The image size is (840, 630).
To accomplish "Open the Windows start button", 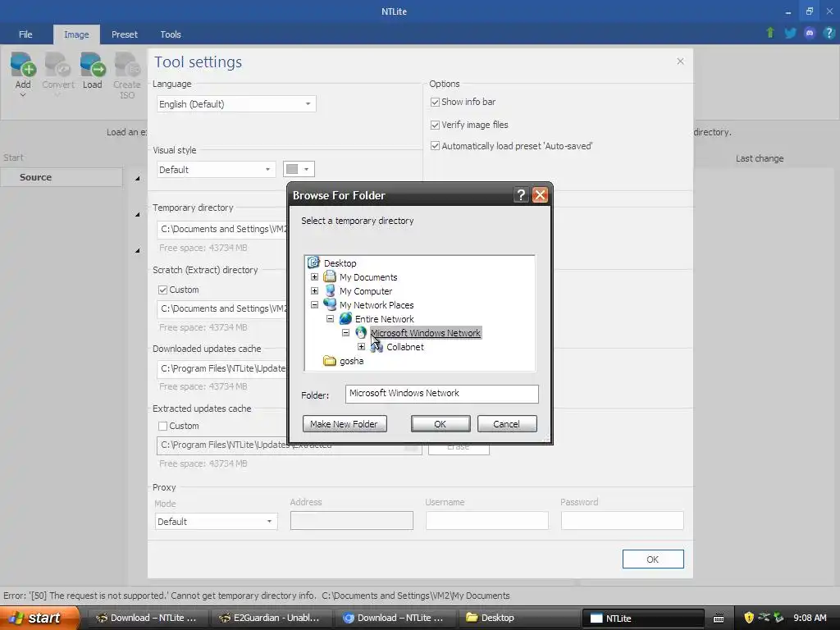I will click(x=39, y=618).
